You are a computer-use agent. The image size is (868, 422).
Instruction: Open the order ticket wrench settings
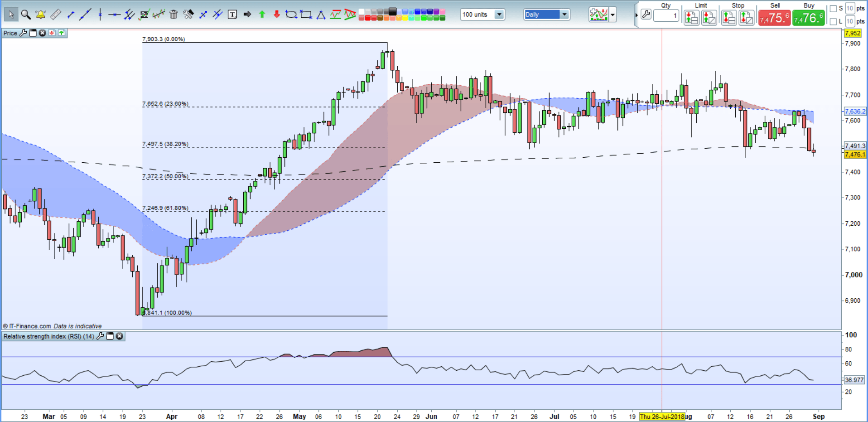[646, 15]
